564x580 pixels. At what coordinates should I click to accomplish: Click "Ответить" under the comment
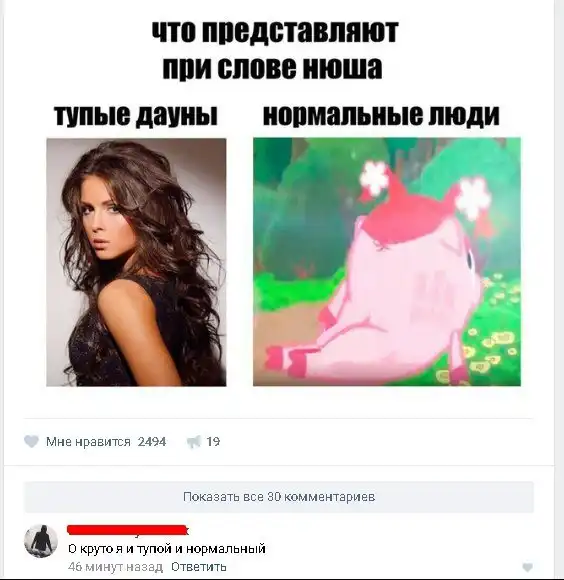[x=199, y=567]
